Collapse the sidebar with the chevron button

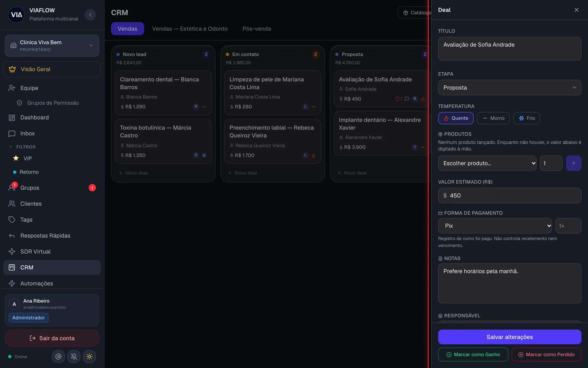click(x=90, y=15)
